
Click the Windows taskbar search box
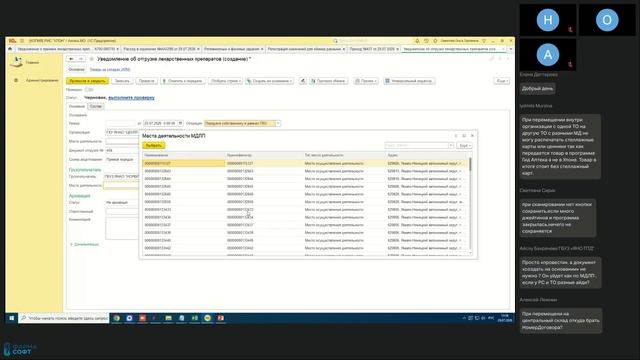pos(64,318)
